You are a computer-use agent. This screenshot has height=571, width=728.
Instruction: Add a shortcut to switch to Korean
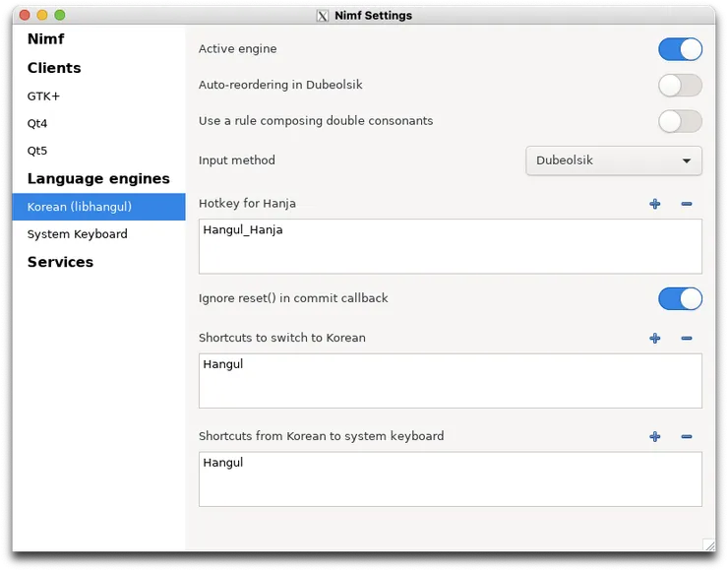pos(654,339)
